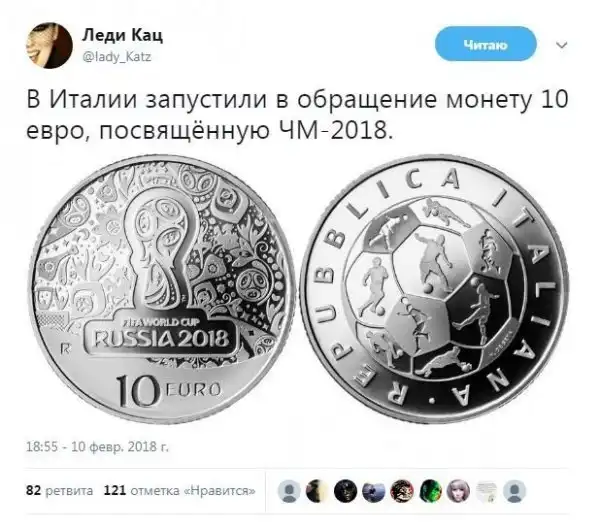Open second liker's dark yellow avatar
The image size is (600, 527).
[x=317, y=491]
